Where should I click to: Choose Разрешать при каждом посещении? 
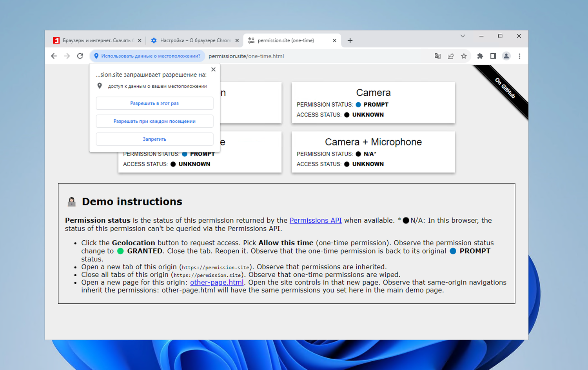pyautogui.click(x=154, y=121)
